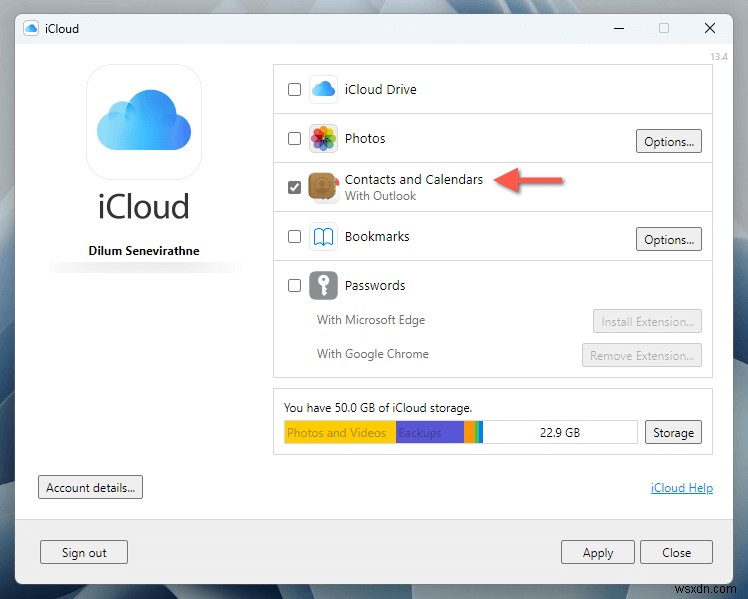Click the "With Google Chrome" label
The width and height of the screenshot is (748, 599).
click(x=373, y=354)
